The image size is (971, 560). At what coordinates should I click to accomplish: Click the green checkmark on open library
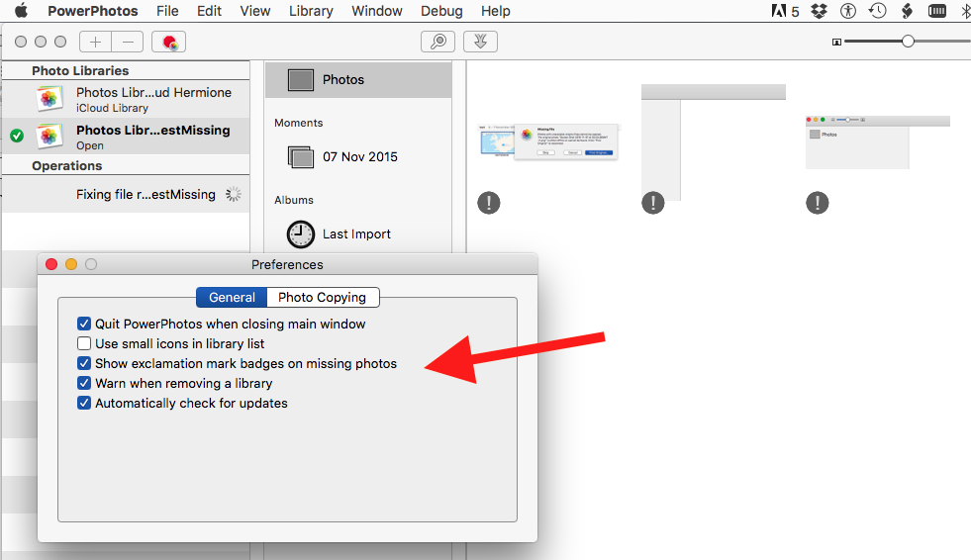click(x=18, y=136)
